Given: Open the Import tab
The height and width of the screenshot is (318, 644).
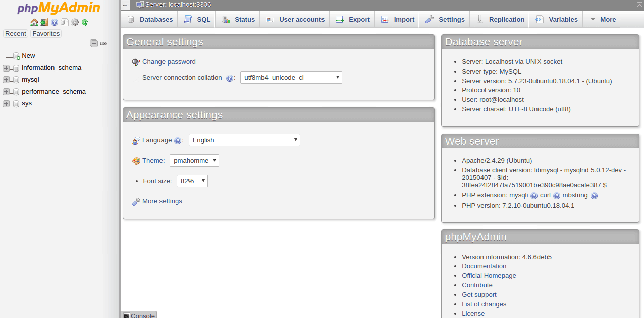Looking at the screenshot, I should tap(398, 20).
